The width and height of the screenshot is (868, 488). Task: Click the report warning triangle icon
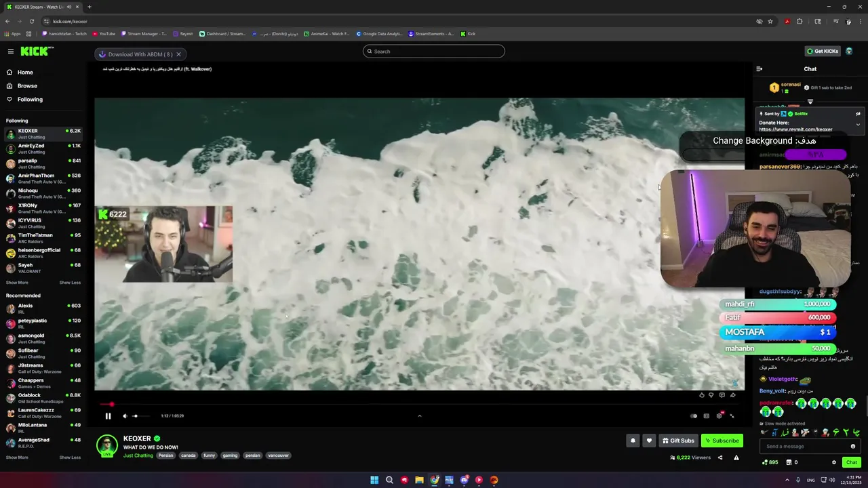coord(736,457)
